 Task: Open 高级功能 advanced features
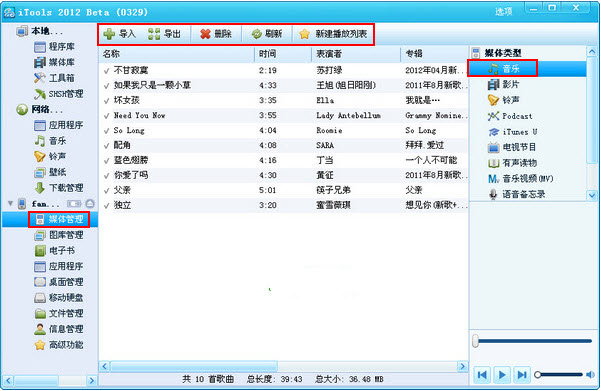pyautogui.click(x=59, y=345)
